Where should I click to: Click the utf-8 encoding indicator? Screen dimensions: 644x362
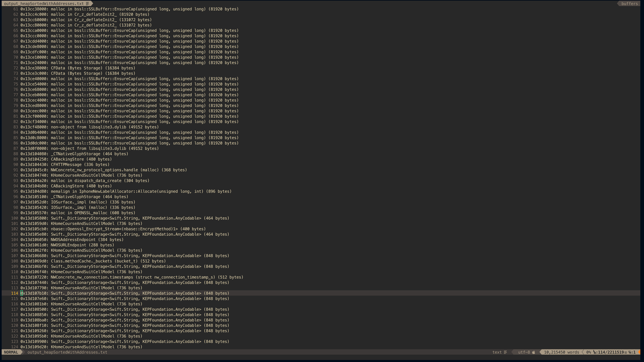(x=524, y=352)
